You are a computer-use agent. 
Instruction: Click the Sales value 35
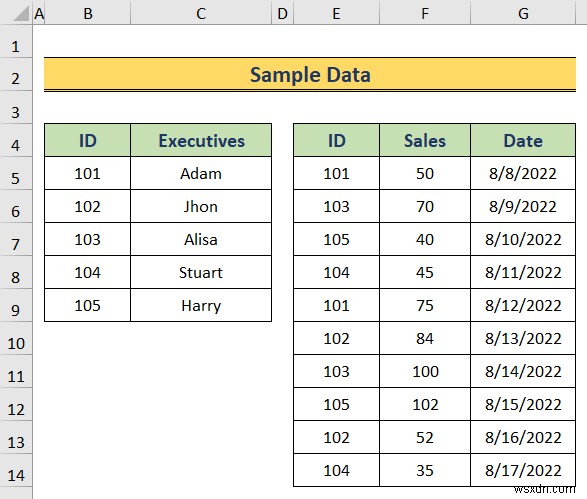pos(425,470)
